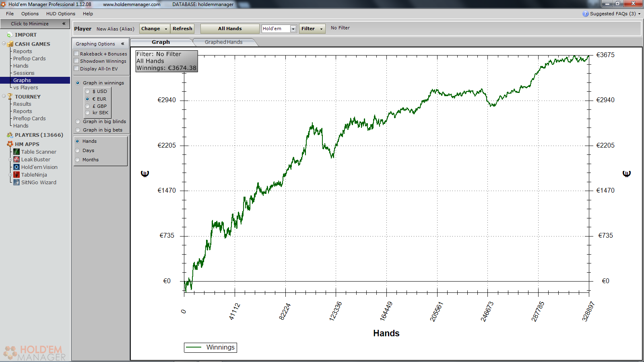Viewport: 644px width, 362px height.
Task: Open Tourney Reports
Action: pos(23,111)
